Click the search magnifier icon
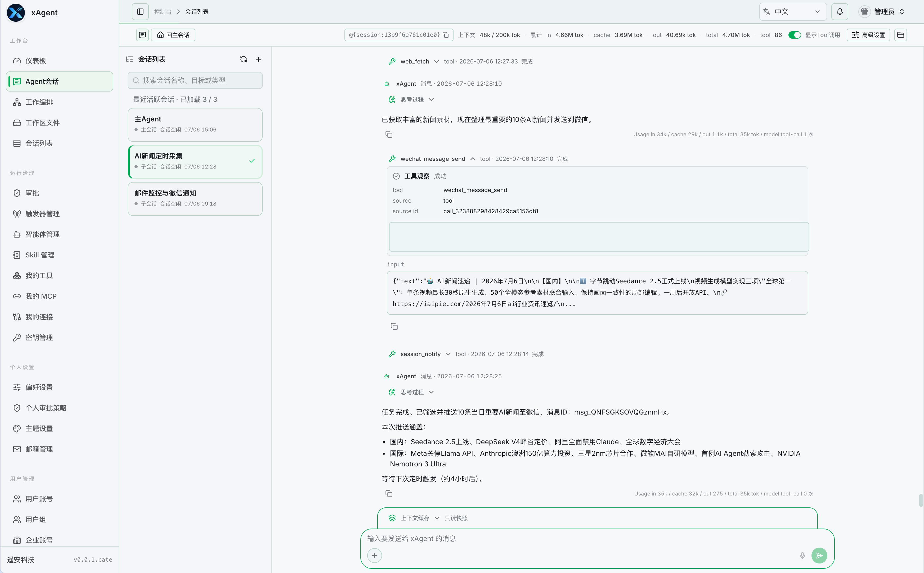 point(136,80)
